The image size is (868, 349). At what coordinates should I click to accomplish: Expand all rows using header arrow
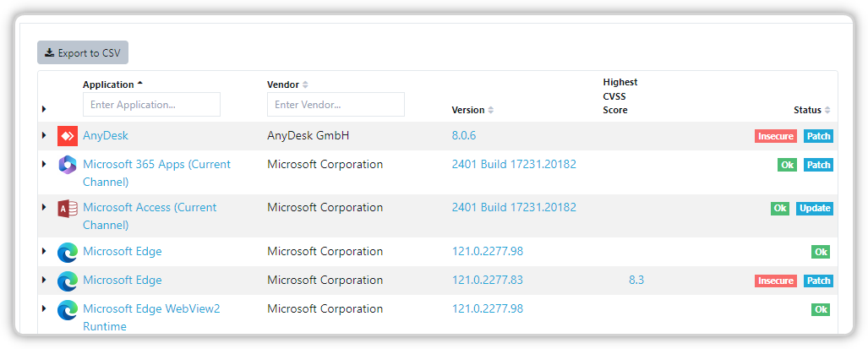(44, 110)
